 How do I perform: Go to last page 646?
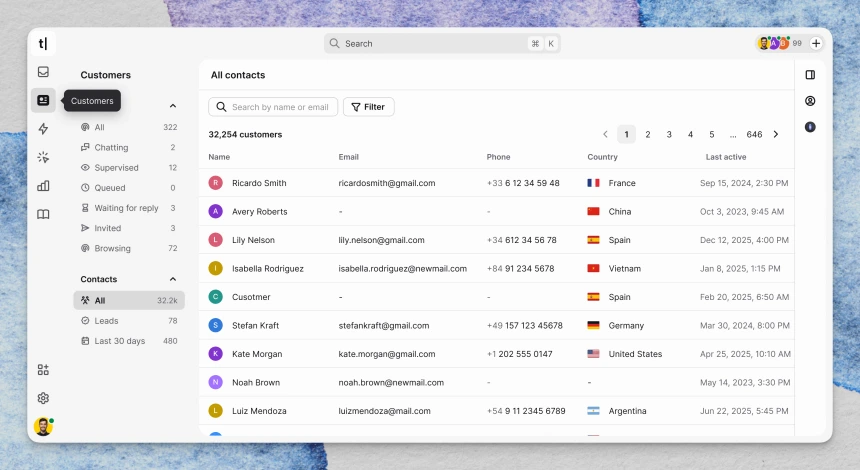coord(754,134)
